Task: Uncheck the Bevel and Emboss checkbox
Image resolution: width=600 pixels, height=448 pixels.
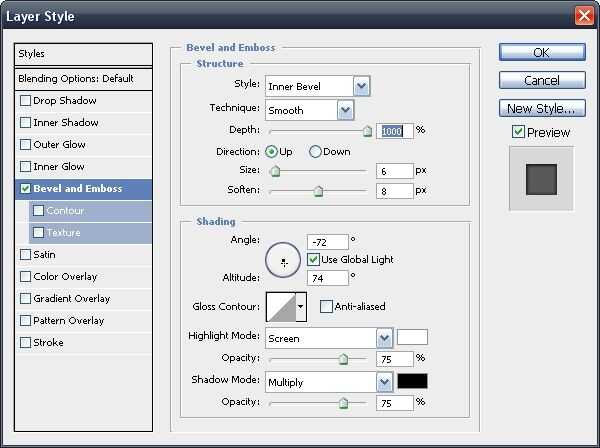Action: 25,189
